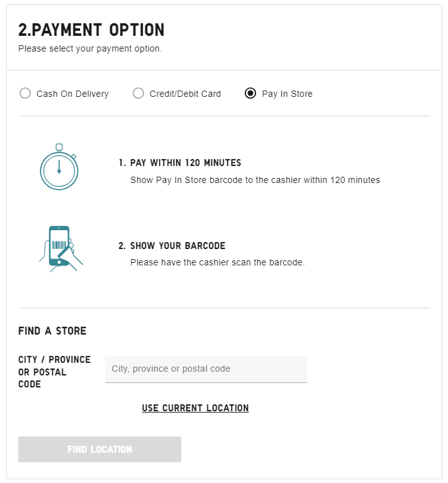Click the step number 1 marker
The width and height of the screenshot is (448, 483).
(121, 163)
